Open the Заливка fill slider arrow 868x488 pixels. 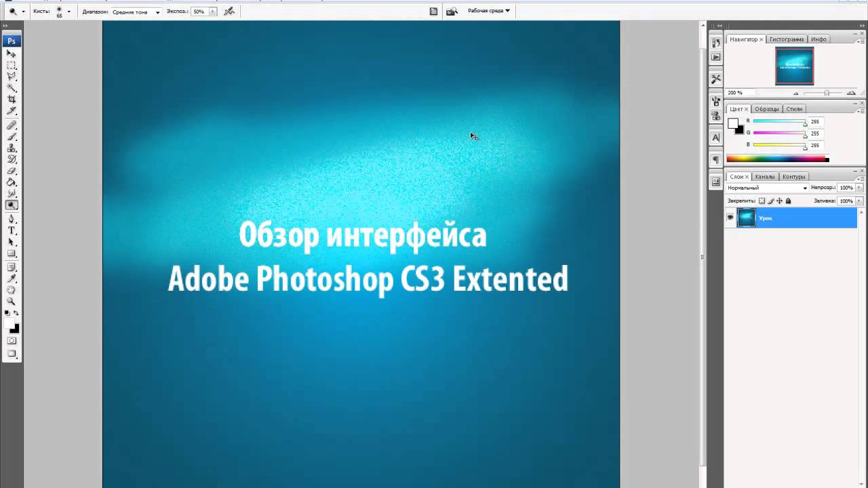click(x=860, y=201)
